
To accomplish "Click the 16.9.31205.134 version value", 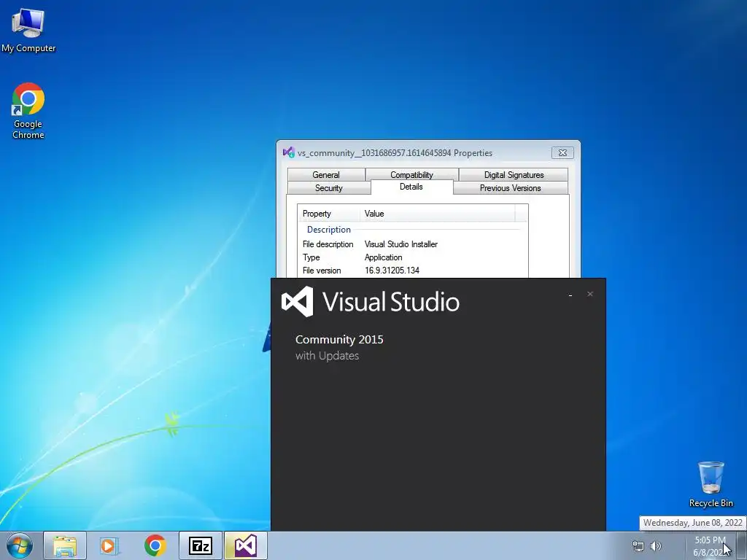I will [392, 271].
